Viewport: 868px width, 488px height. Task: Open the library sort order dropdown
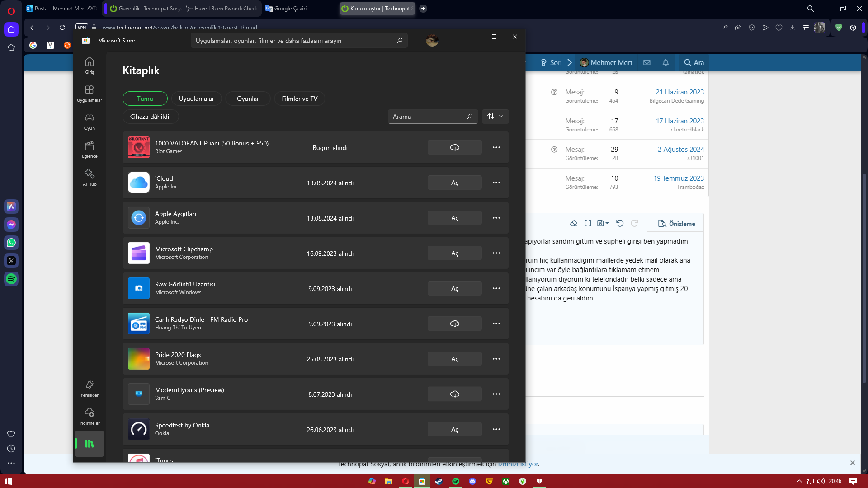495,117
